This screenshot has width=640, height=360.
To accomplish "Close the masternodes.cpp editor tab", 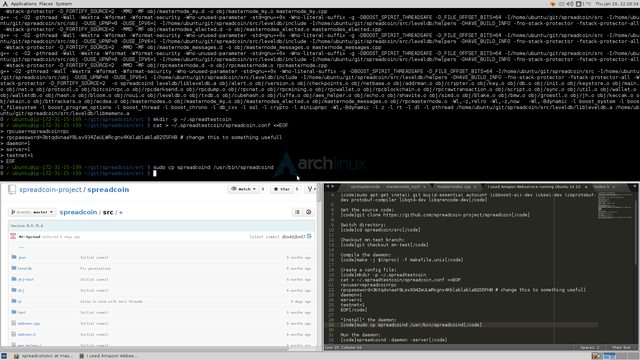I will (475, 187).
